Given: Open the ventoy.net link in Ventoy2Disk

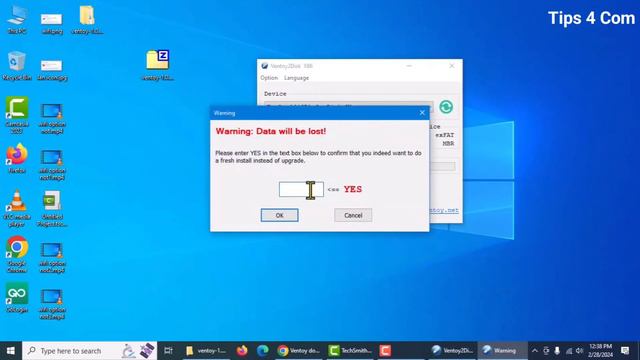Looking at the screenshot, I should 444,210.
